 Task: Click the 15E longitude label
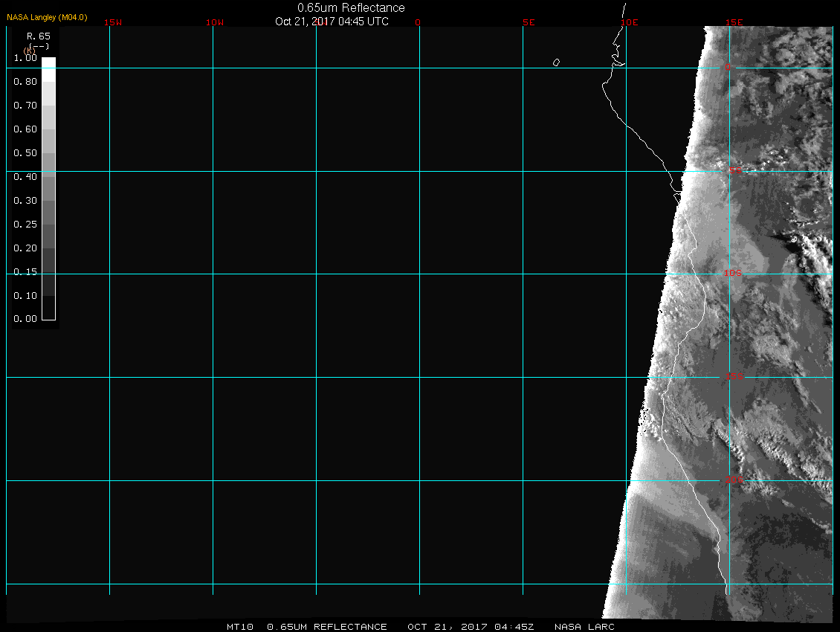[734, 22]
